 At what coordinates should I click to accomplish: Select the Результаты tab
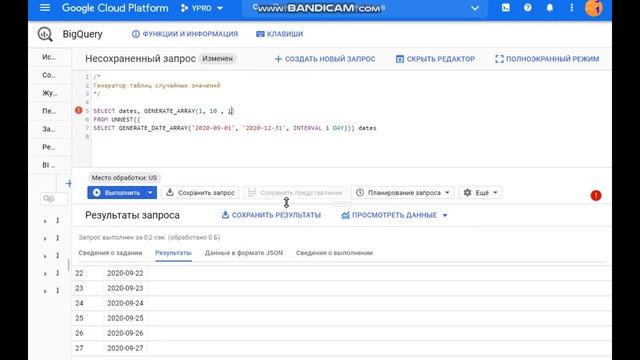tap(173, 253)
